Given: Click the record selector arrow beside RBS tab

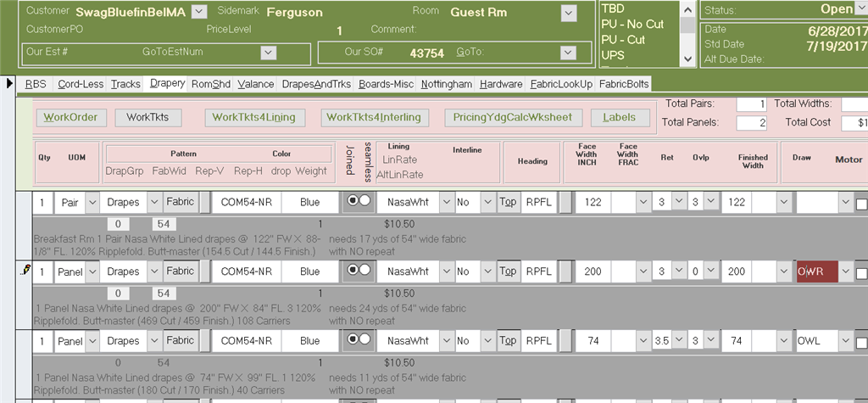Looking at the screenshot, I should coord(8,84).
